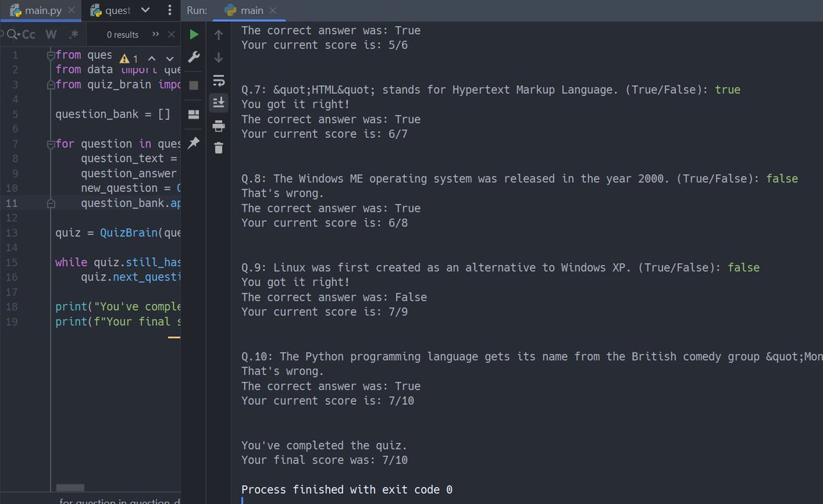
Task: Click the search magnifier in find bar
Action: click(11, 34)
